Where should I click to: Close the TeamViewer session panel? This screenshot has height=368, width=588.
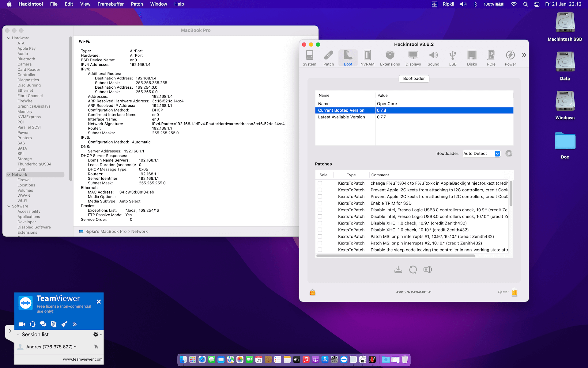(99, 302)
